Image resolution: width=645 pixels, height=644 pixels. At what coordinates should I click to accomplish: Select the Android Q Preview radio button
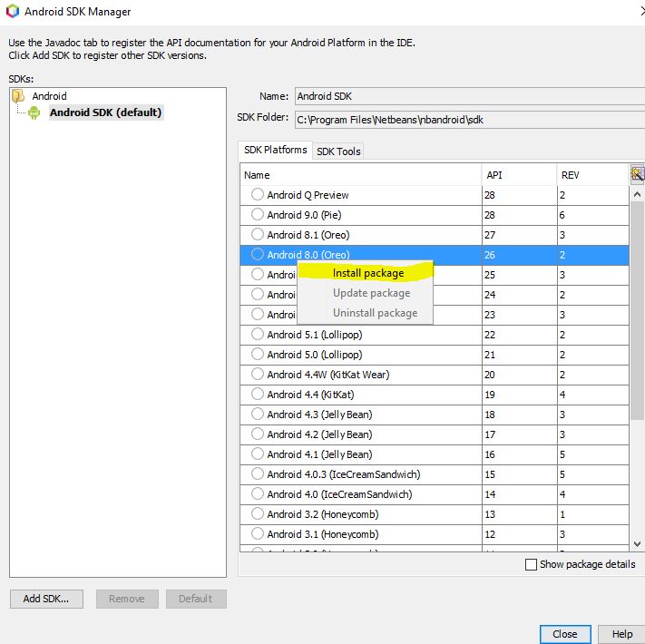click(258, 194)
